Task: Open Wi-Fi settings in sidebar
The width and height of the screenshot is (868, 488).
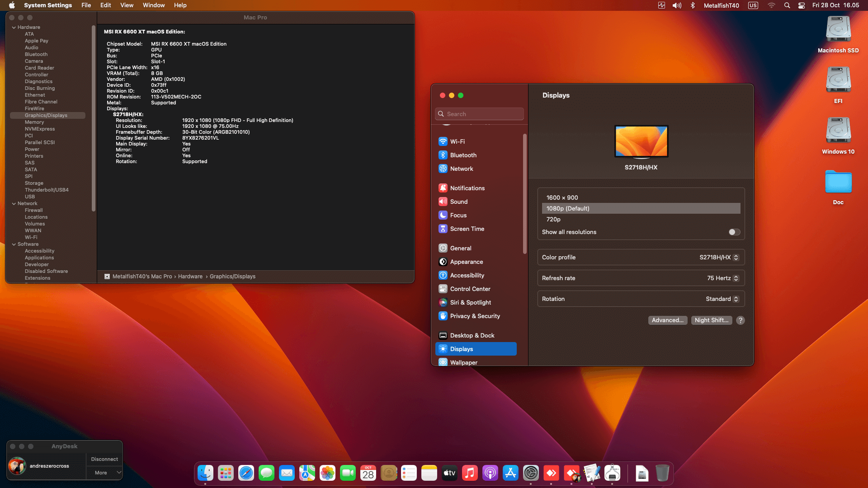Action: [x=457, y=141]
